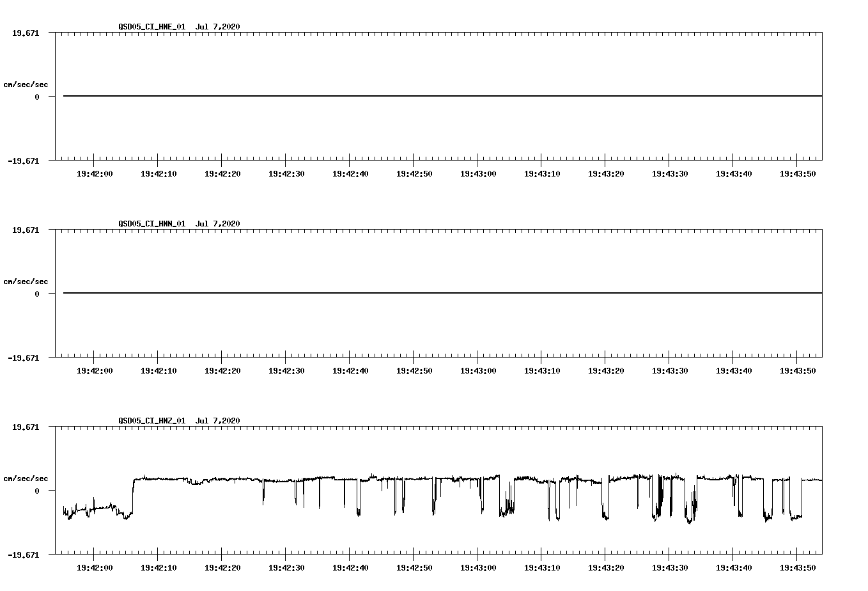Click the 19.671 upper limit on HNN plot
This screenshot has width=868, height=591.
coord(26,230)
